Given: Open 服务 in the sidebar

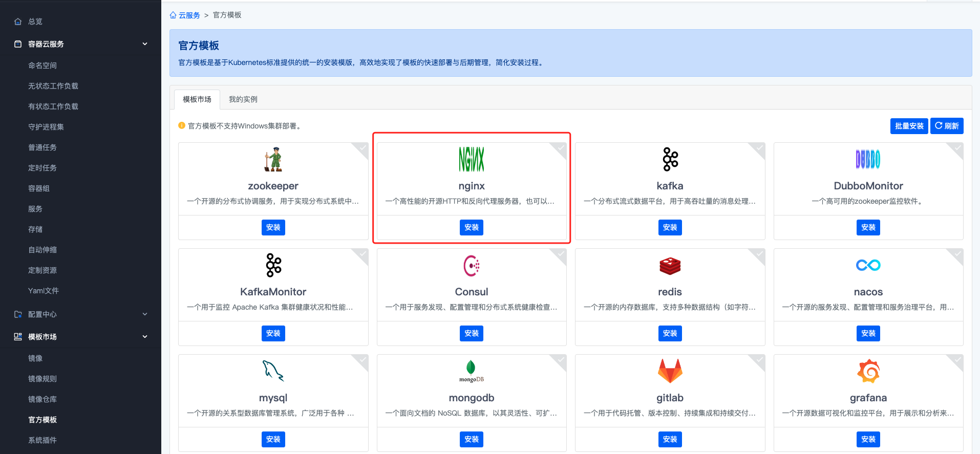Looking at the screenshot, I should [35, 209].
